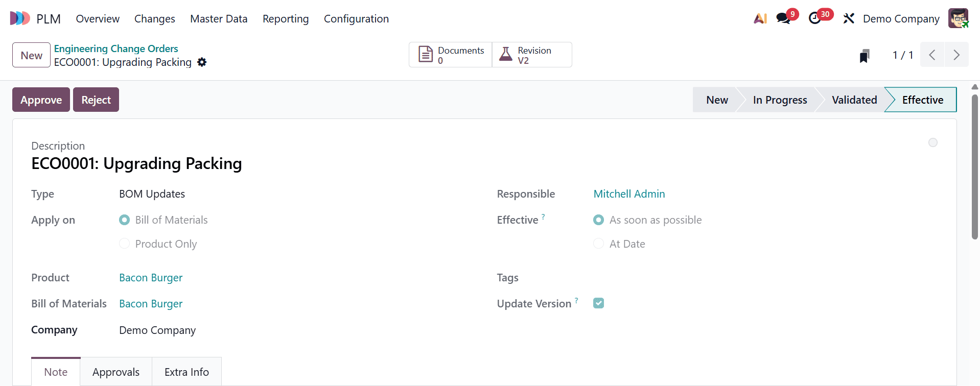Select Product Only radio option
Screen dimensions: 980x386
point(124,244)
